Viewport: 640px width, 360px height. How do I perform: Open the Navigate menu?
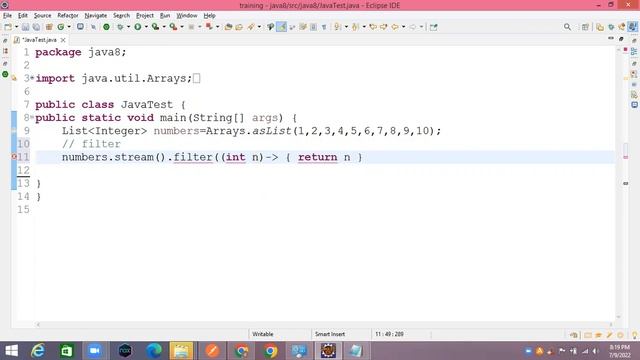point(96,16)
